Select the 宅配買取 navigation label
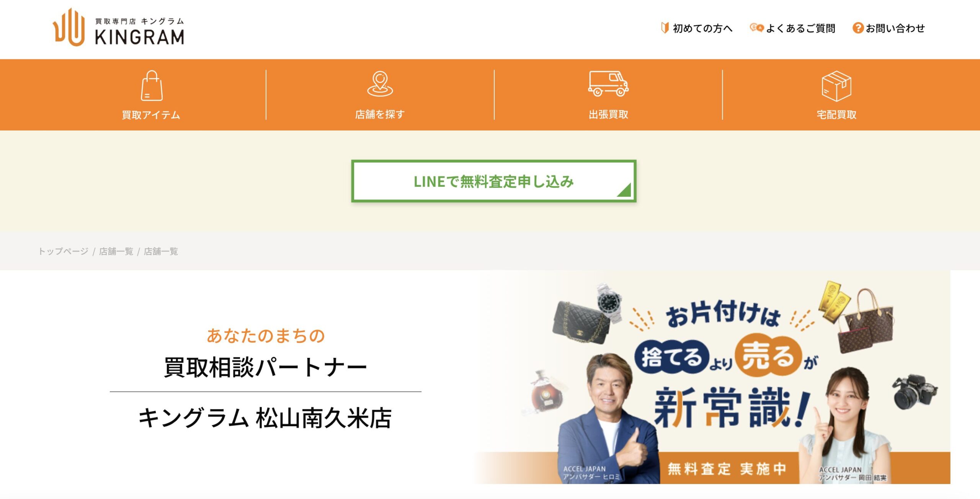980x499 pixels. click(x=836, y=114)
